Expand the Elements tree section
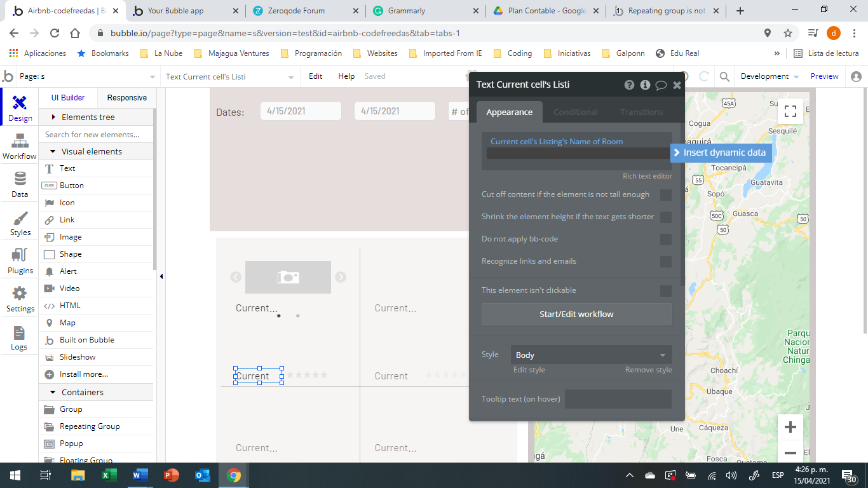 (x=97, y=118)
